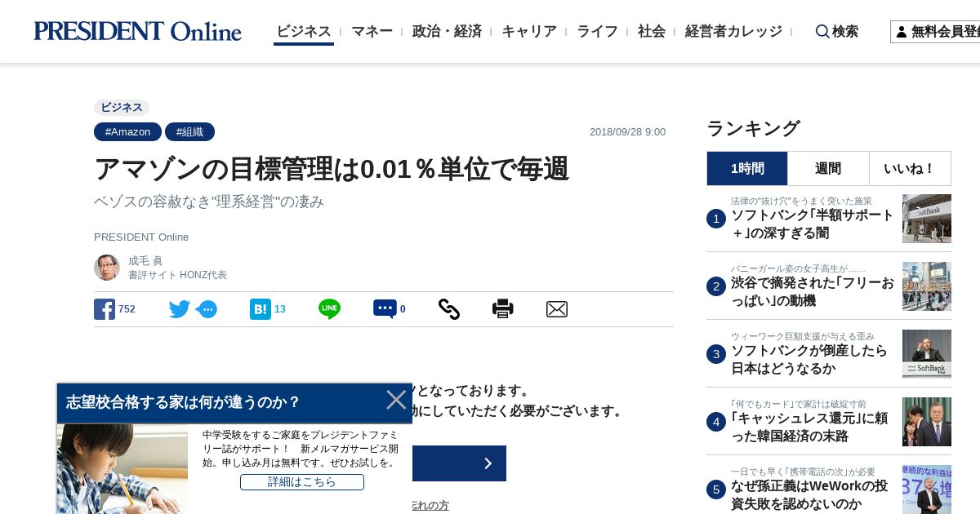Viewport: 980px width, 514px height.
Task: Open the ライフ menu
Action: point(597,31)
